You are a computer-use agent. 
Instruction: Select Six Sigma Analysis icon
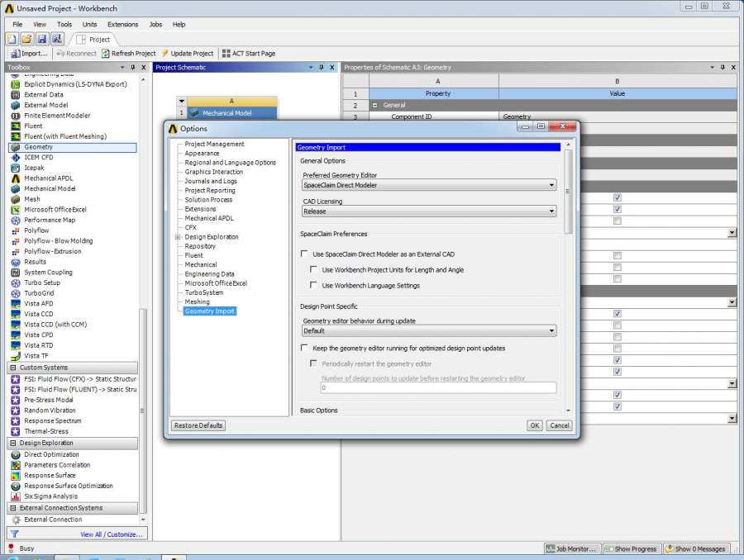16,496
